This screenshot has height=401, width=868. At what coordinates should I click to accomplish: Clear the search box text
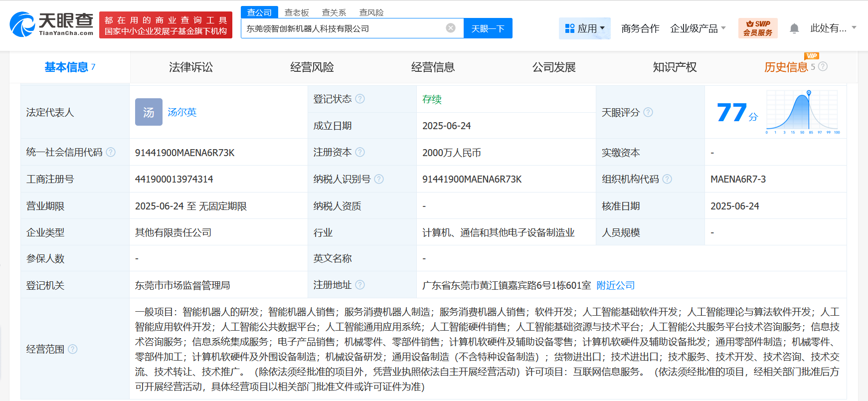pos(450,28)
